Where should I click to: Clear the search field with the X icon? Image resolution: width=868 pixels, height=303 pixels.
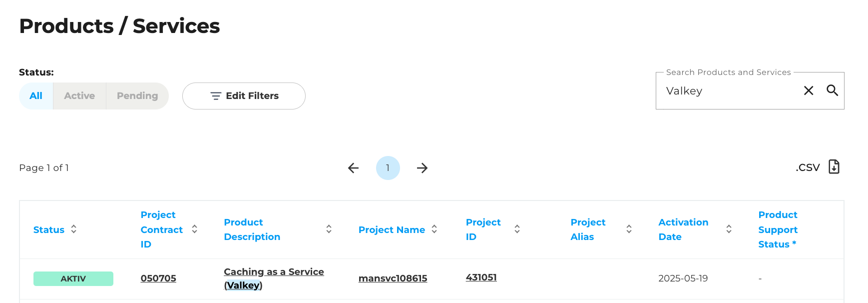pyautogui.click(x=809, y=90)
